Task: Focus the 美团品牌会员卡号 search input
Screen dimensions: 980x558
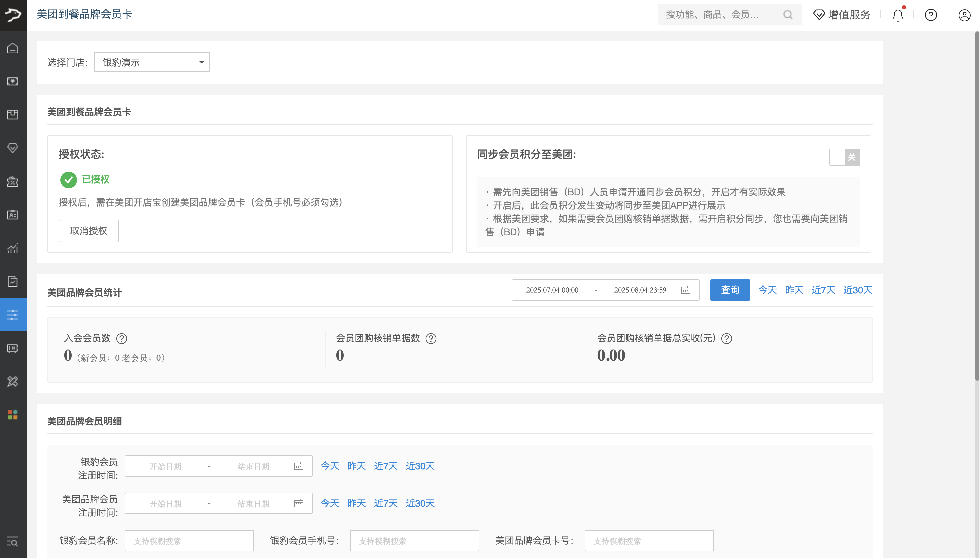Action: click(649, 541)
